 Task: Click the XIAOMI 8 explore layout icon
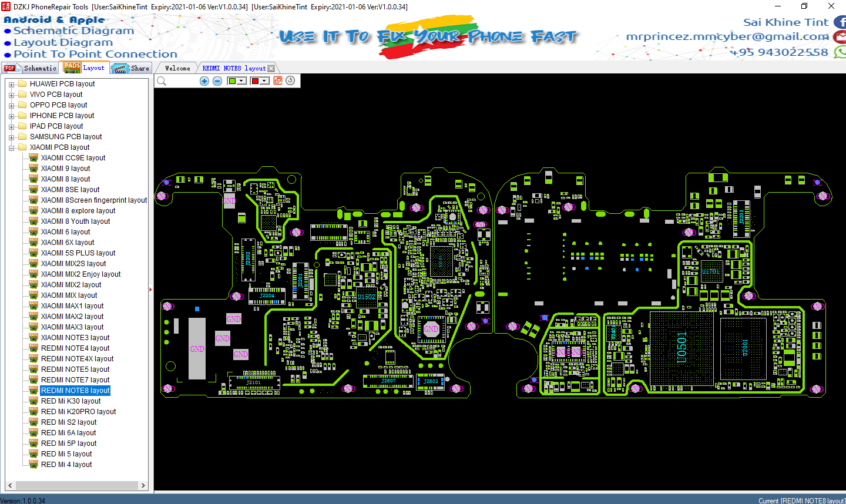33,211
